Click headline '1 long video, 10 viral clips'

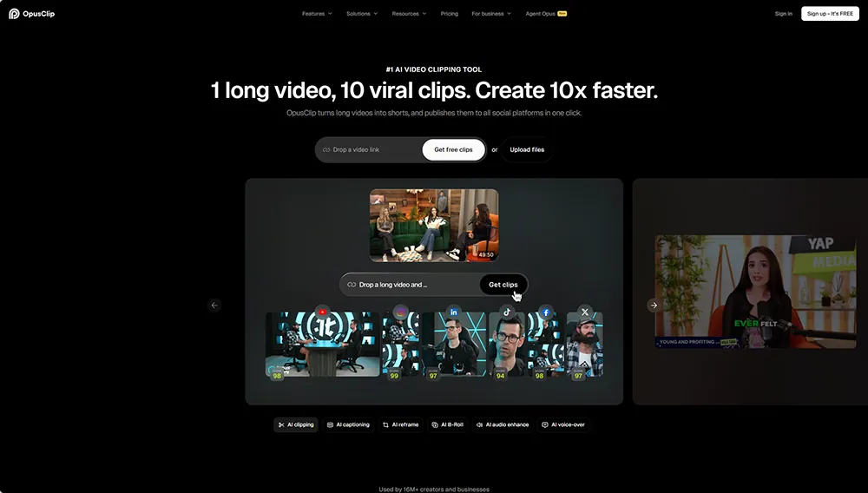point(339,90)
